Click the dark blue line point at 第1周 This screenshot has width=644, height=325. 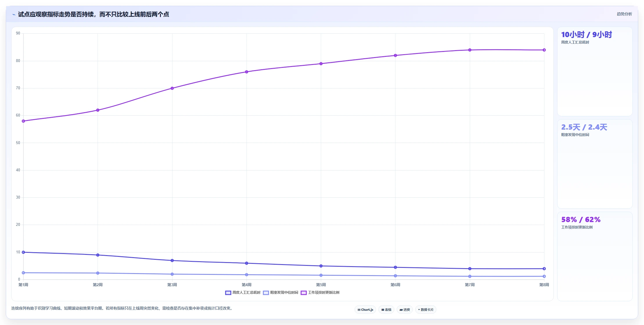pyautogui.click(x=23, y=252)
